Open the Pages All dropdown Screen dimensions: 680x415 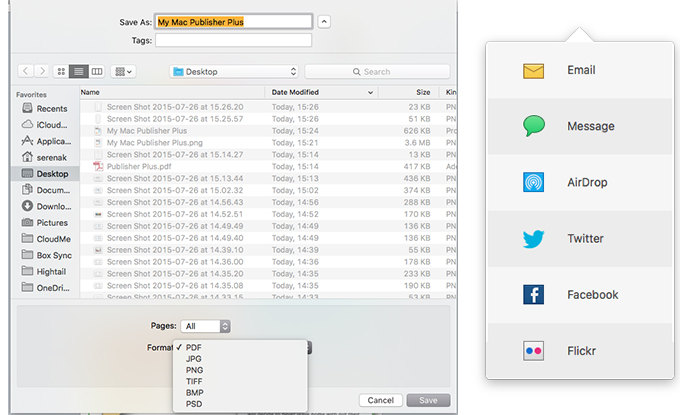click(207, 326)
